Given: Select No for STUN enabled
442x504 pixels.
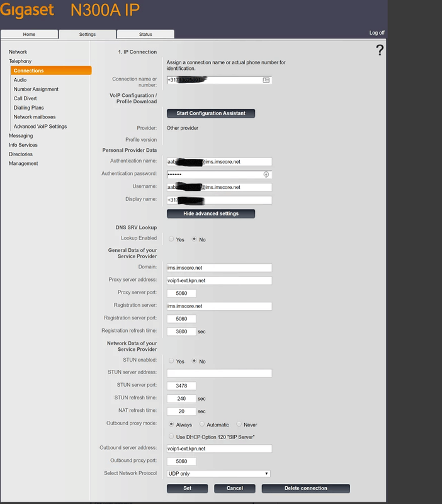Looking at the screenshot, I should 194,360.
